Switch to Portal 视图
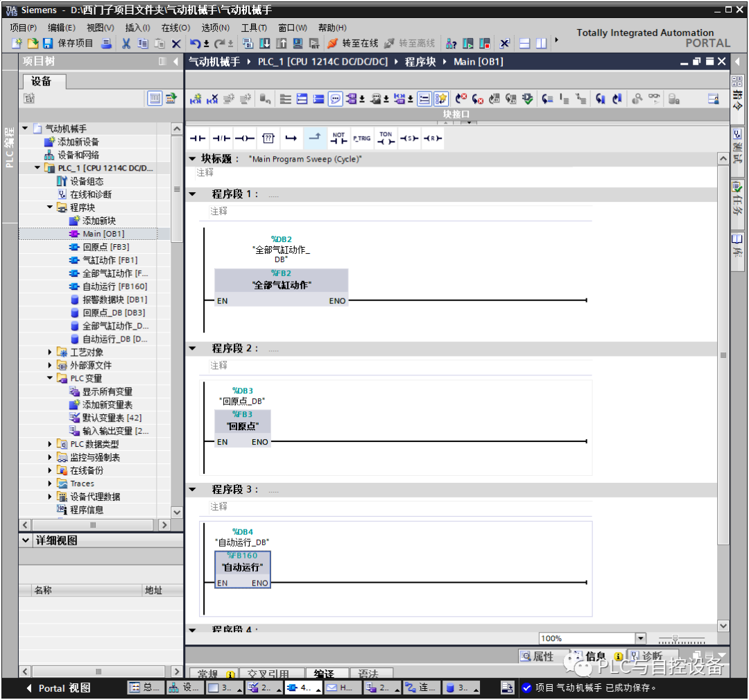Screen dimensions: 749x700 pos(58,688)
